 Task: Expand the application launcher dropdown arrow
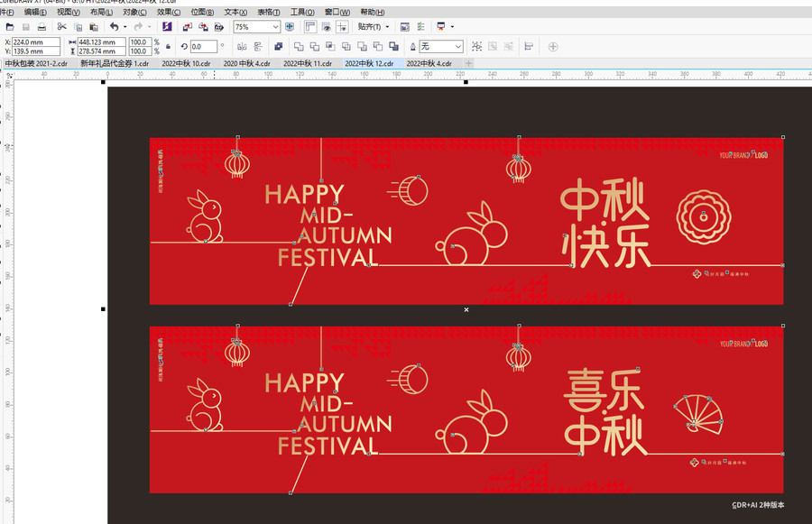point(452,27)
